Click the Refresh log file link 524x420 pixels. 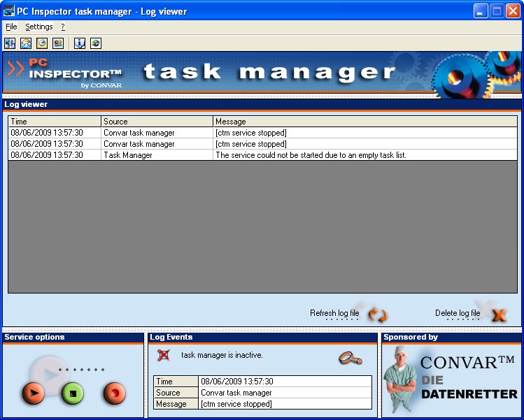[334, 313]
